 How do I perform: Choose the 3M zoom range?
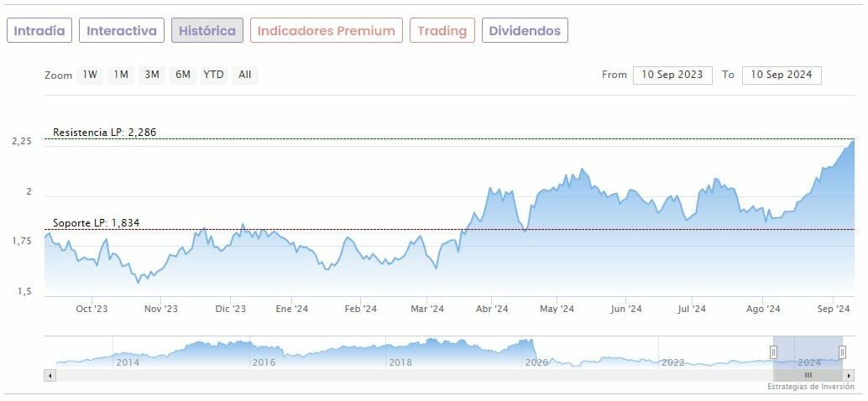pyautogui.click(x=152, y=75)
